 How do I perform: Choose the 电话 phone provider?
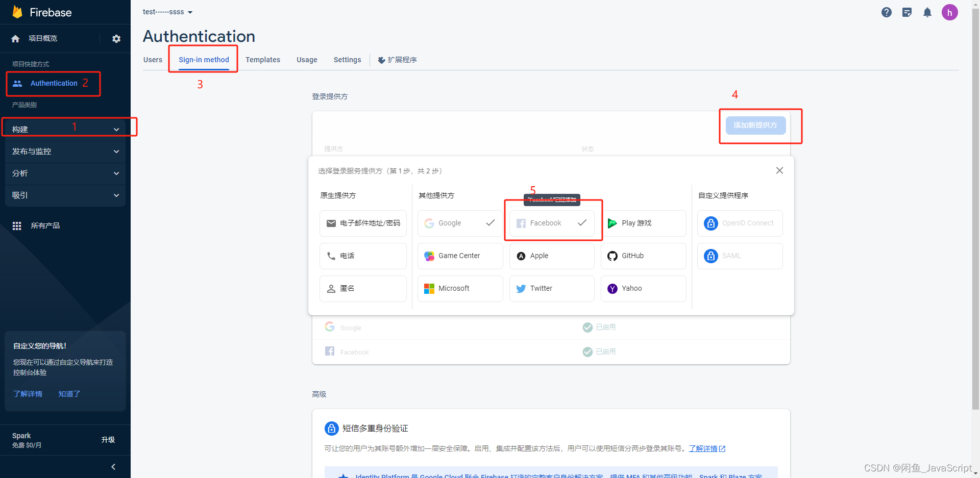click(363, 256)
